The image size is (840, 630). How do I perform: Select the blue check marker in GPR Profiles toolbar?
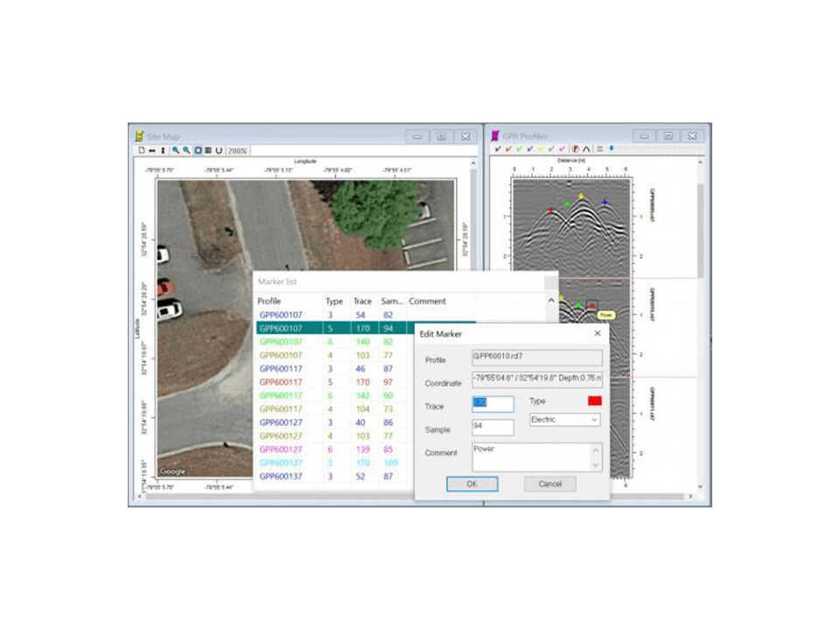pos(530,149)
